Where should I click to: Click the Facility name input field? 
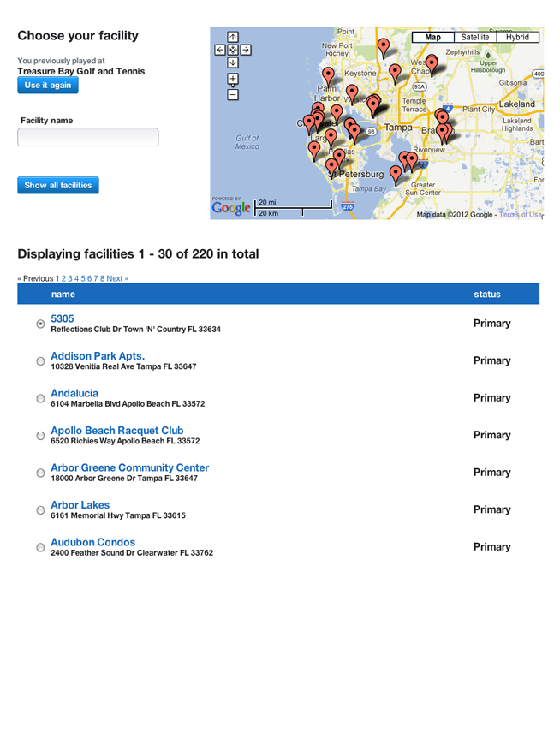(x=88, y=137)
